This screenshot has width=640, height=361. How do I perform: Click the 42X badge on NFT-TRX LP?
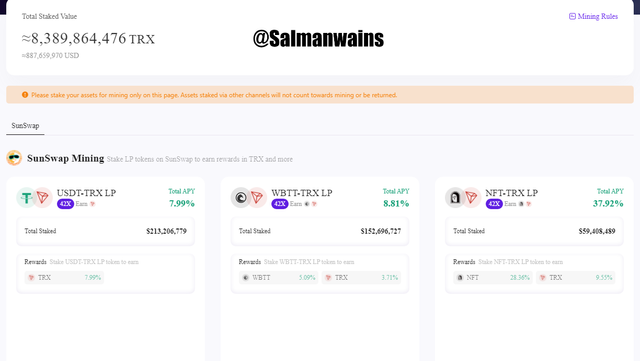(x=494, y=204)
